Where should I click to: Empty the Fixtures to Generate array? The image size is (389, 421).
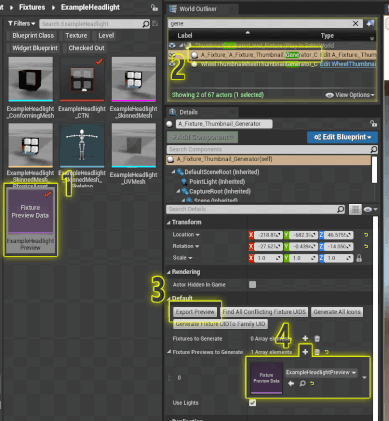[317, 339]
